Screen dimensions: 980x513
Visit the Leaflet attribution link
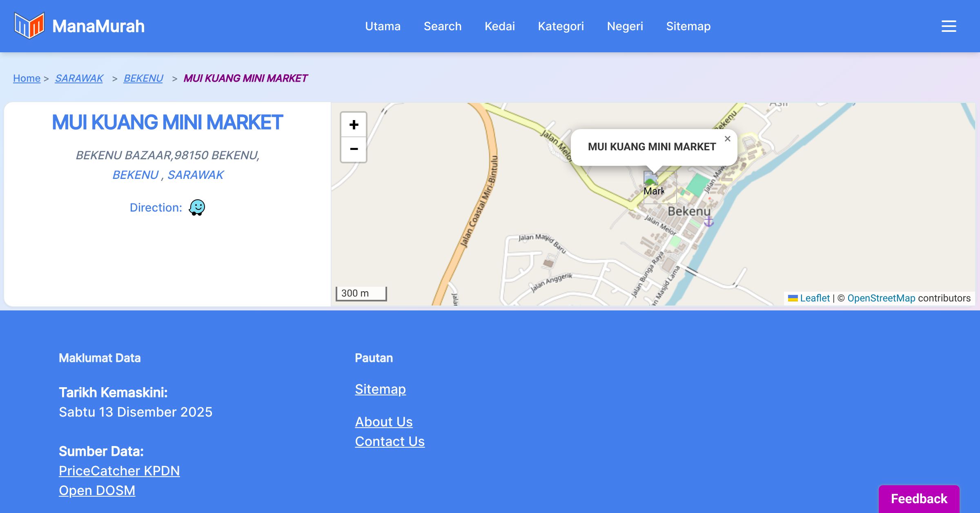[x=815, y=298]
